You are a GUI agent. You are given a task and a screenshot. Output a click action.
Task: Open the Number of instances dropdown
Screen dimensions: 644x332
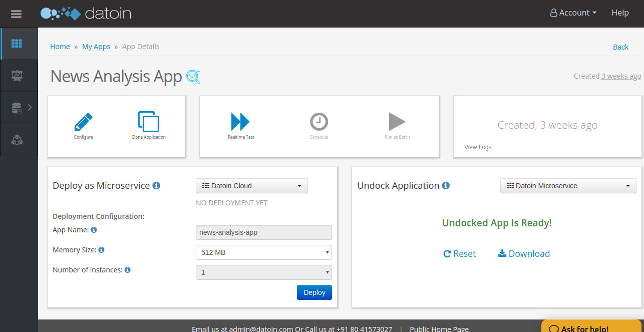pos(263,272)
